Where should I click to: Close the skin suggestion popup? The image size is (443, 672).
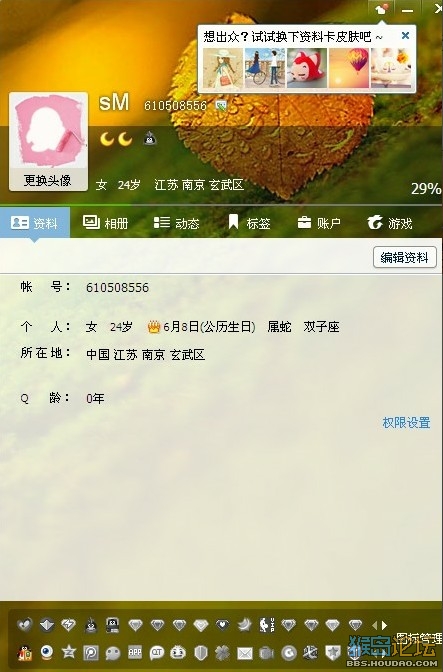point(405,36)
